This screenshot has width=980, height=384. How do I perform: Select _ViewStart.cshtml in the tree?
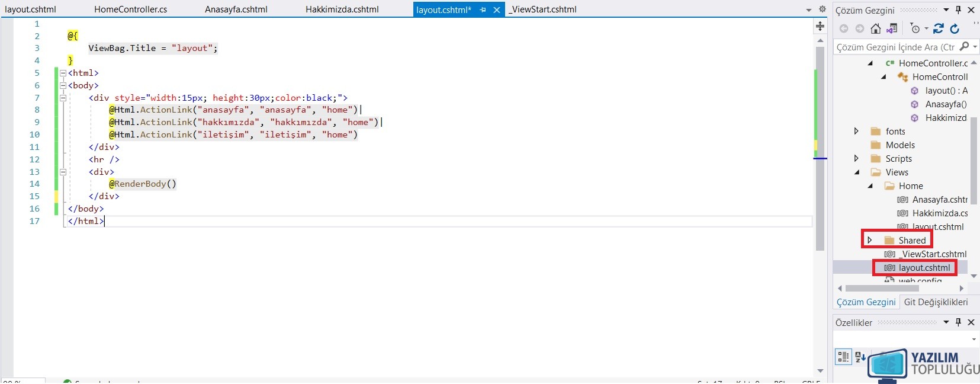(933, 254)
